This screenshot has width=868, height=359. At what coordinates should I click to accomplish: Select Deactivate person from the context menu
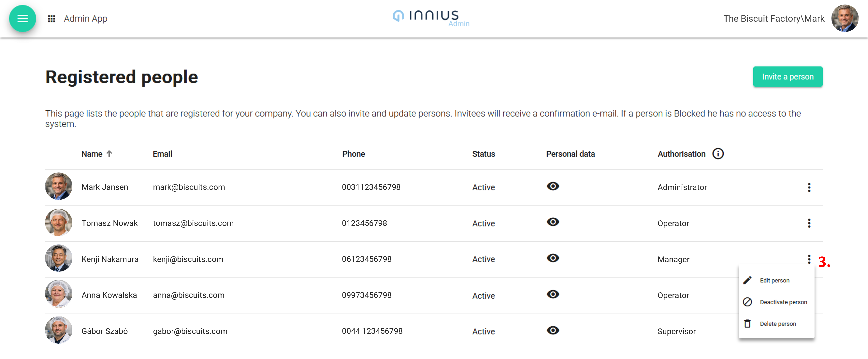tap(783, 302)
